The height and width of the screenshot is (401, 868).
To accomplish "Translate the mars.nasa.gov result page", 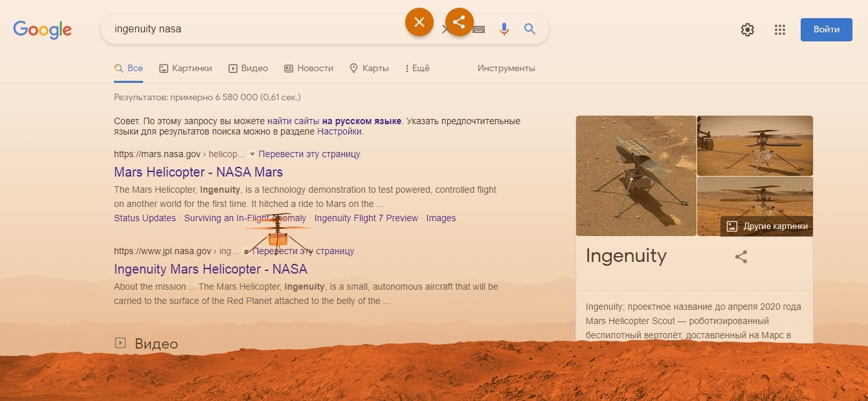I will point(309,154).
